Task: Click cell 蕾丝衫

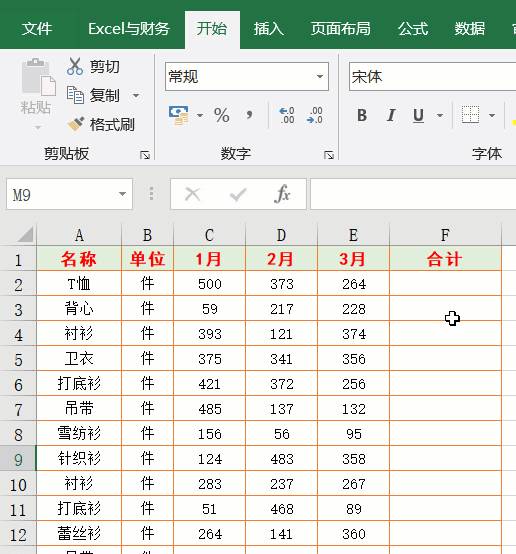Action: tap(79, 534)
